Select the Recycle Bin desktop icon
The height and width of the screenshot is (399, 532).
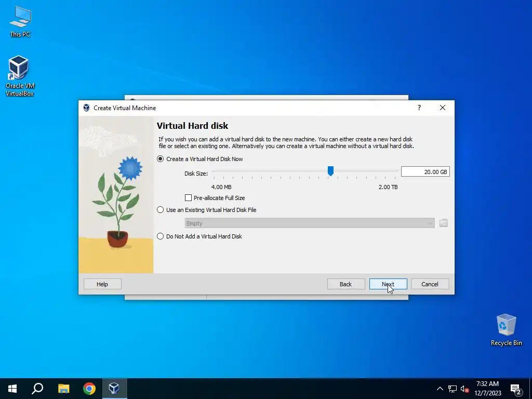coord(506,330)
